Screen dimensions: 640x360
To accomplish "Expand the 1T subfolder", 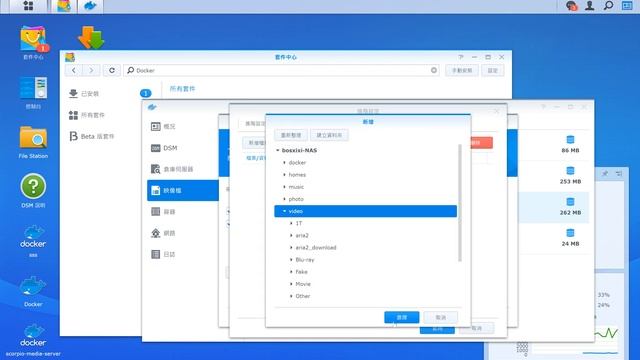I will pyautogui.click(x=291, y=223).
